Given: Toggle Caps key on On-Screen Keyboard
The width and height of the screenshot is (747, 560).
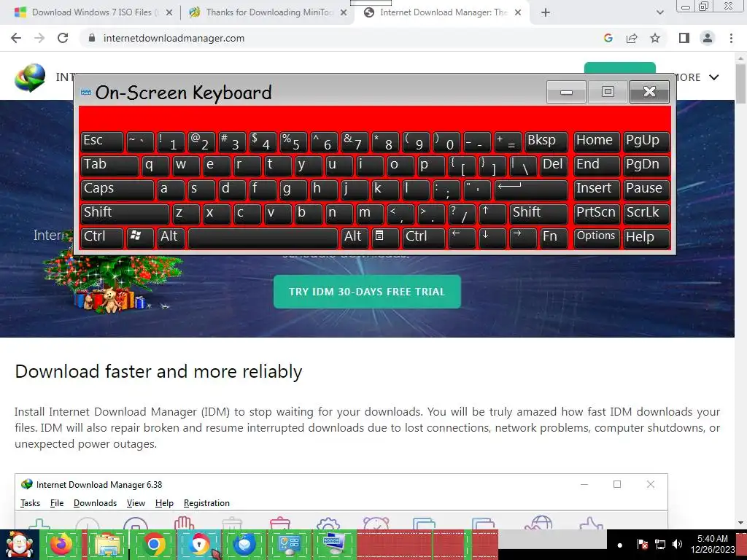Looking at the screenshot, I should coord(117,189).
